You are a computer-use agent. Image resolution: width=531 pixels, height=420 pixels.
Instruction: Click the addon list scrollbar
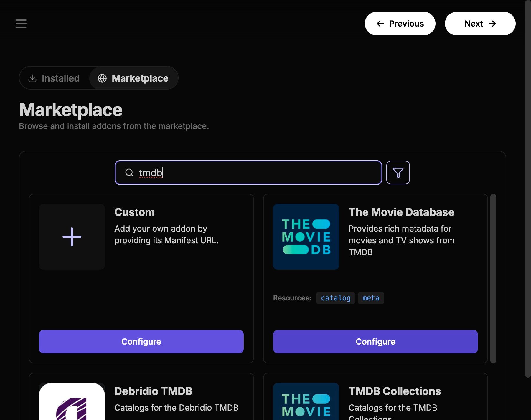(x=493, y=279)
